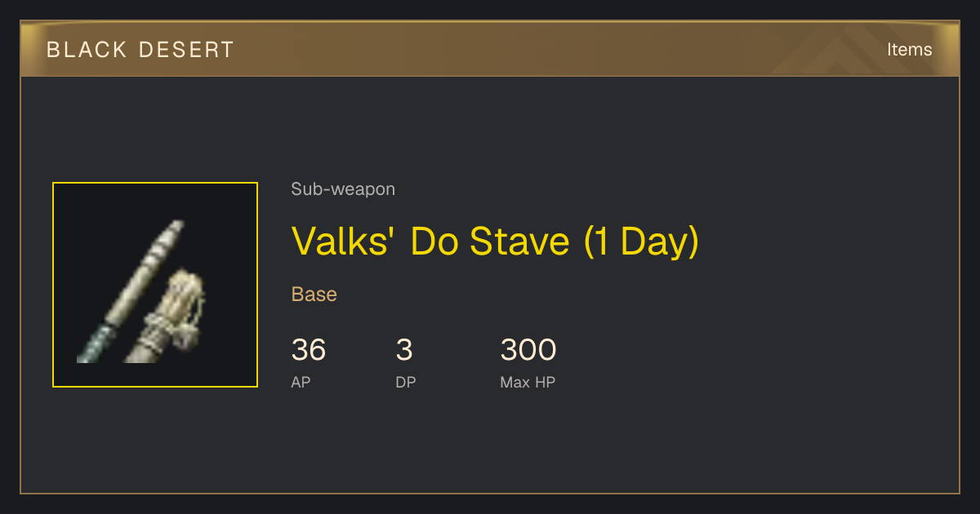Select the DP value 3
This screenshot has height=514, width=980.
point(404,350)
